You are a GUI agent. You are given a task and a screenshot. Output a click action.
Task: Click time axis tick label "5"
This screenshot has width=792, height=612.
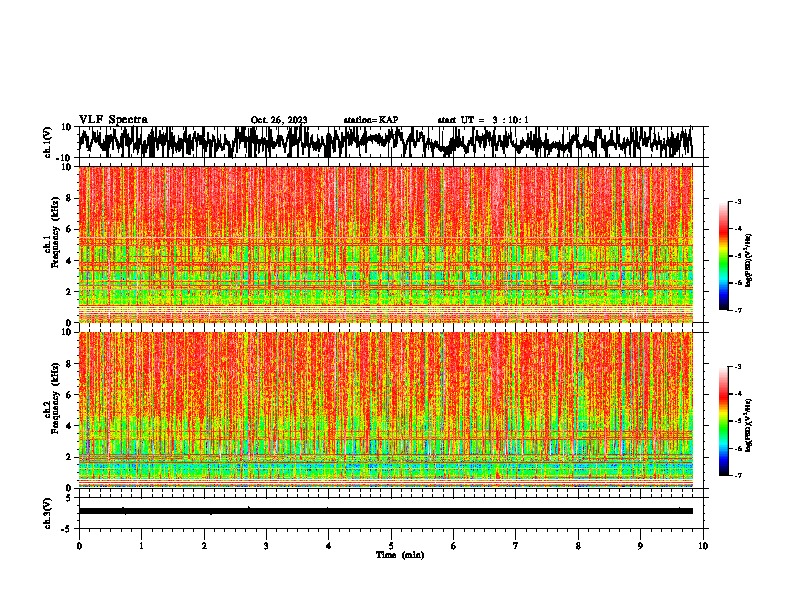(391, 546)
